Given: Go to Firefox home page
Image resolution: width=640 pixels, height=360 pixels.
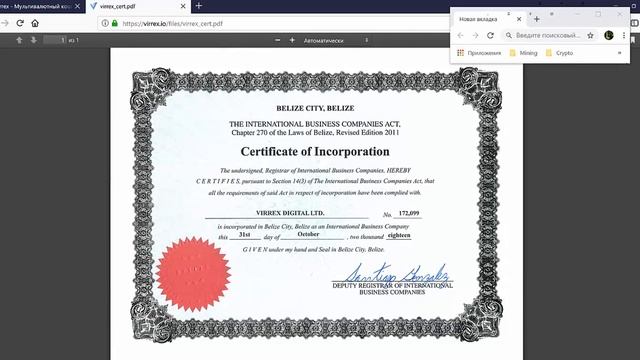Looking at the screenshot, I should point(35,23).
